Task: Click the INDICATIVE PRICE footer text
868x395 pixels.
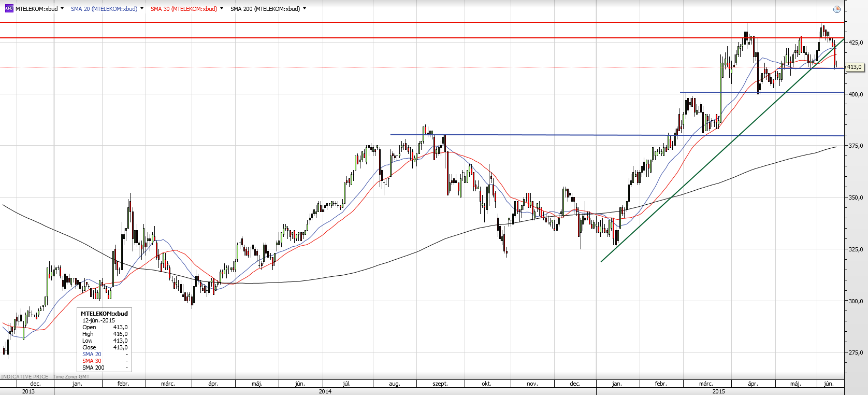Action: click(24, 377)
